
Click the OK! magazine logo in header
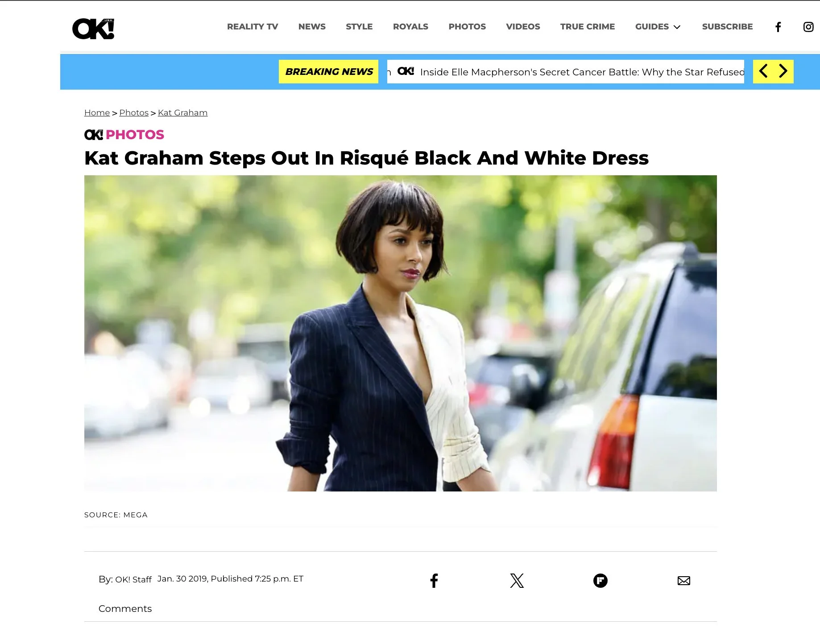pyautogui.click(x=93, y=29)
